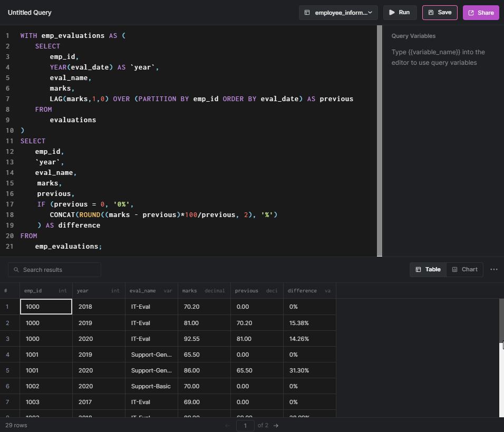Click row number 5 in results
Viewport: 504px width, 432px height.
[7, 370]
